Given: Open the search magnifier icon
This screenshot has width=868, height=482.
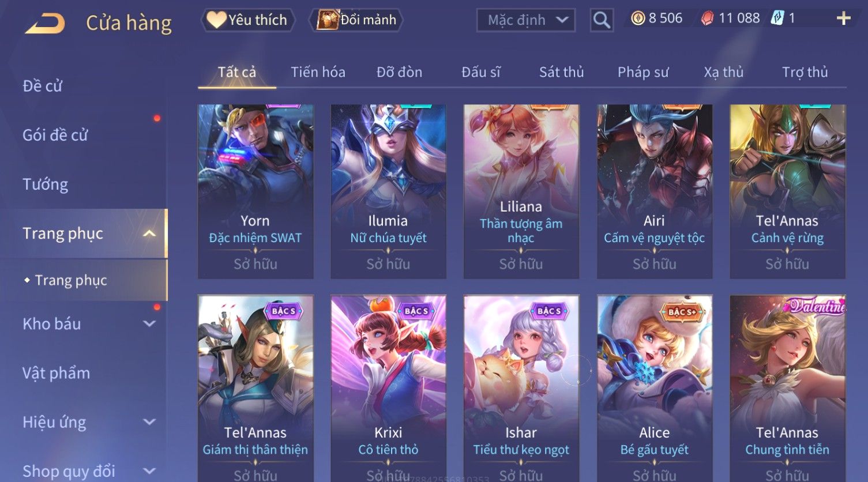Looking at the screenshot, I should tap(602, 20).
